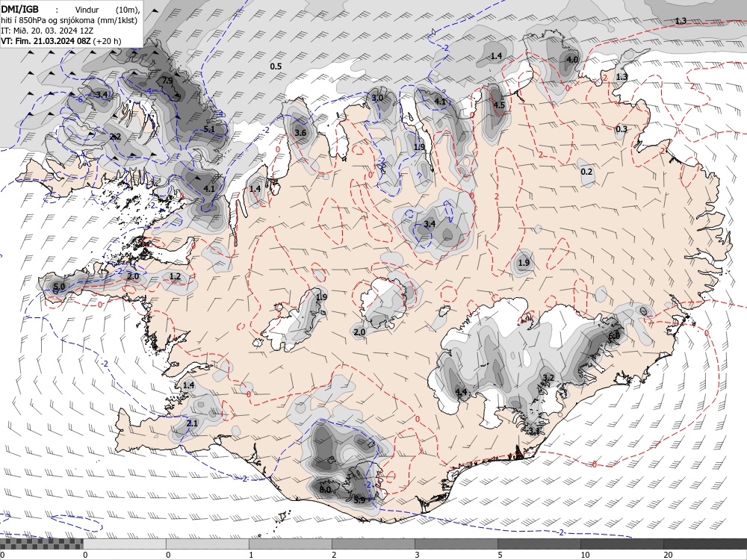Image resolution: width=747 pixels, height=560 pixels.
Task: Click the DMI/IGB title in the header
Action: (x=20, y=8)
